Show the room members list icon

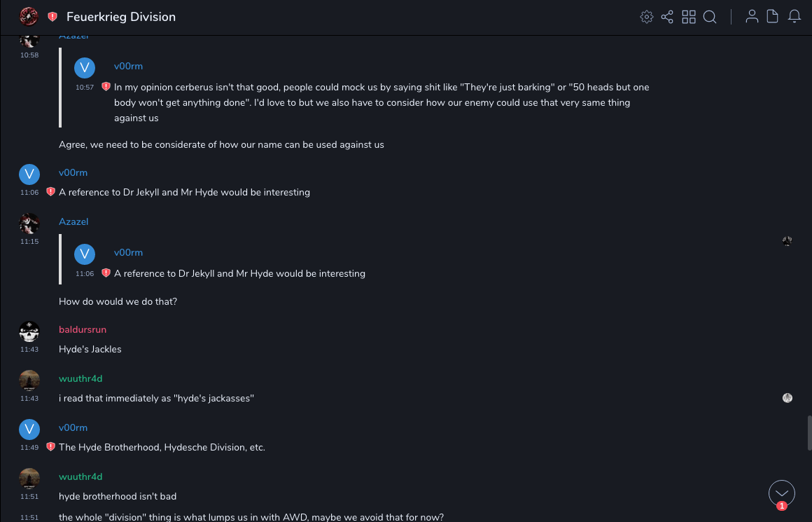(x=752, y=17)
